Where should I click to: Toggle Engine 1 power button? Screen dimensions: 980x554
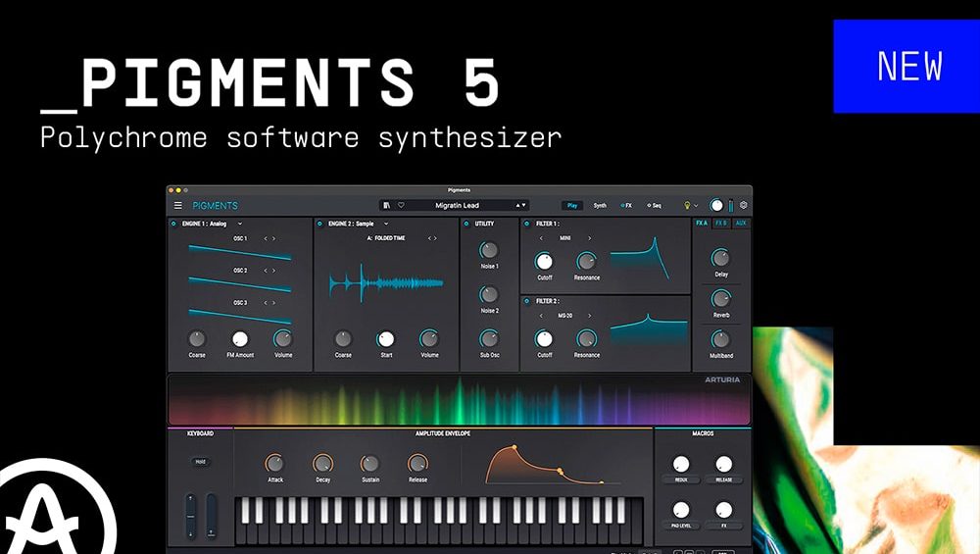click(173, 224)
